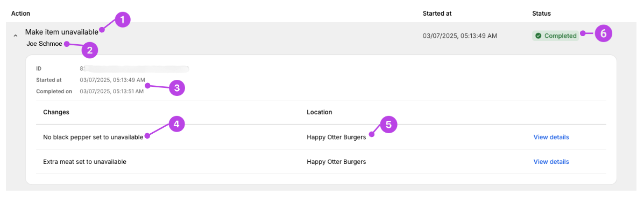
Task: Open View details for Extra meat
Action: click(551, 162)
